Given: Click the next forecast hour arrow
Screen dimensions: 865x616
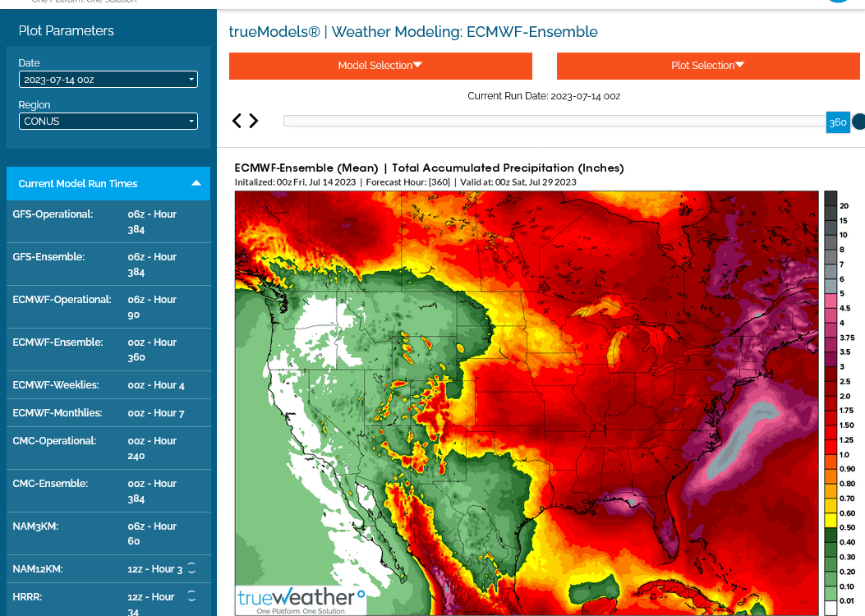Looking at the screenshot, I should (x=254, y=121).
